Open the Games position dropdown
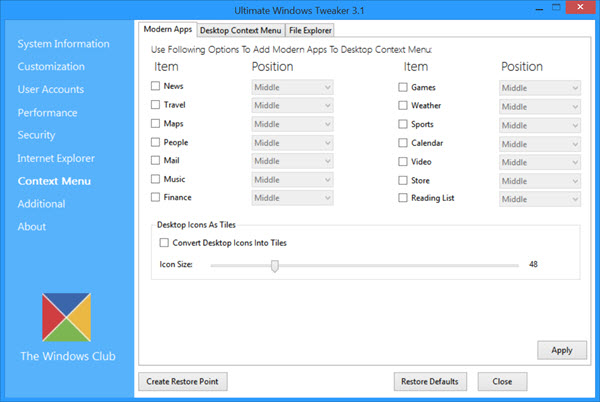Screen dimensions: 600x402 [x=540, y=88]
